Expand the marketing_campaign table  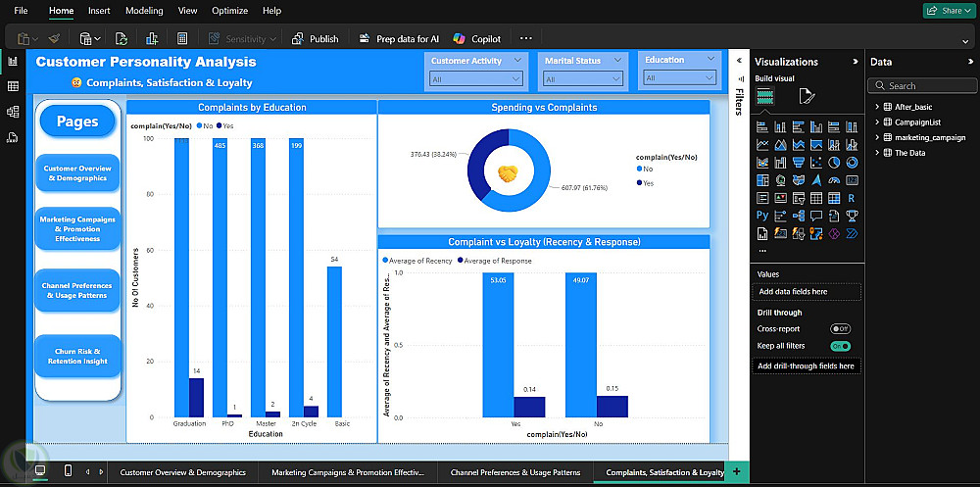click(x=877, y=137)
